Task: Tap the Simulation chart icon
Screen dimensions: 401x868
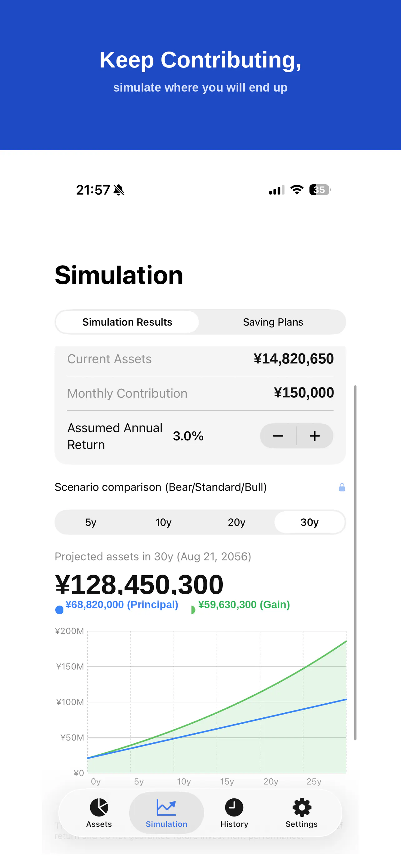Action: pos(166,807)
